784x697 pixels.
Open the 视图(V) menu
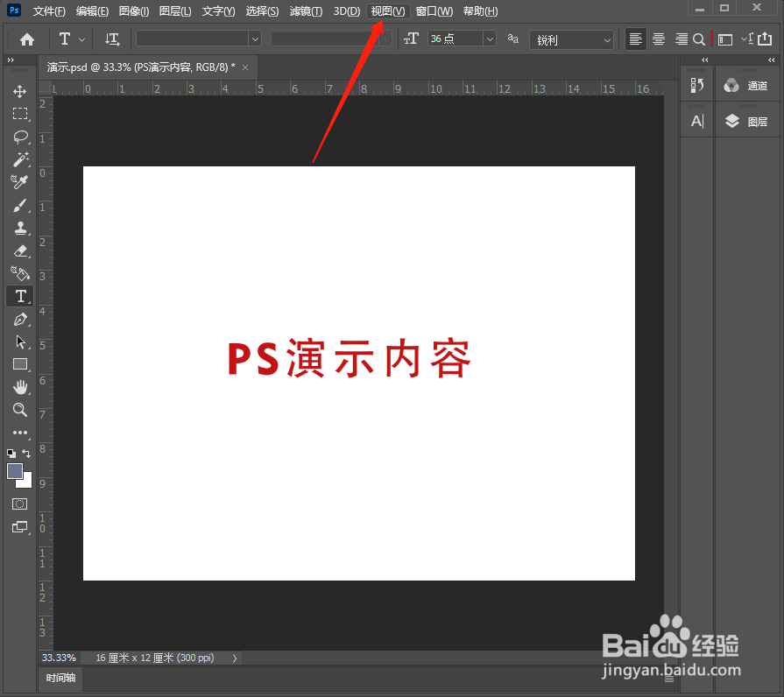pyautogui.click(x=388, y=11)
